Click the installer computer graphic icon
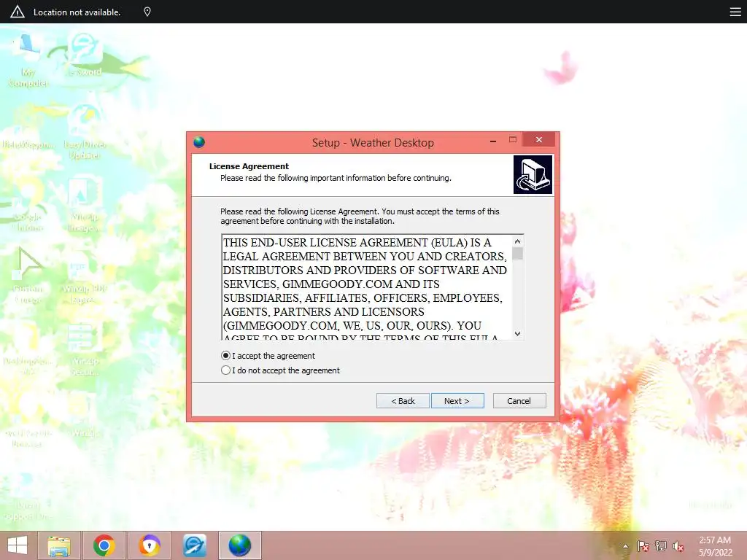This screenshot has height=560, width=747. pyautogui.click(x=533, y=175)
